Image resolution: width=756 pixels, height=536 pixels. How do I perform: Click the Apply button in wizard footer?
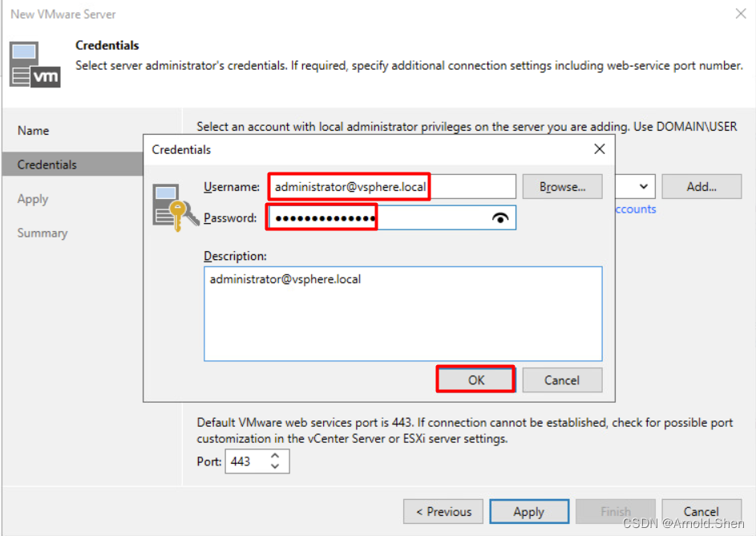pyautogui.click(x=529, y=511)
